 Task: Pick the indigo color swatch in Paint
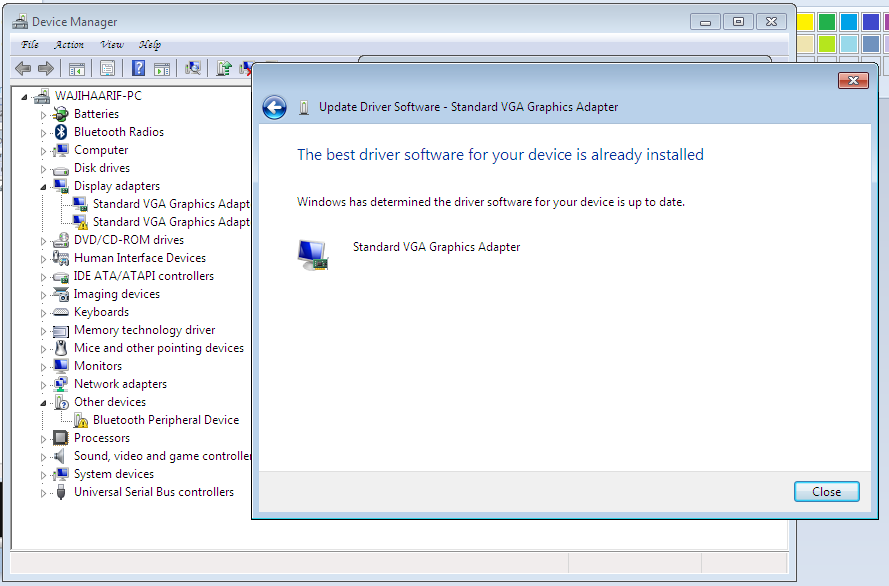coord(870,22)
